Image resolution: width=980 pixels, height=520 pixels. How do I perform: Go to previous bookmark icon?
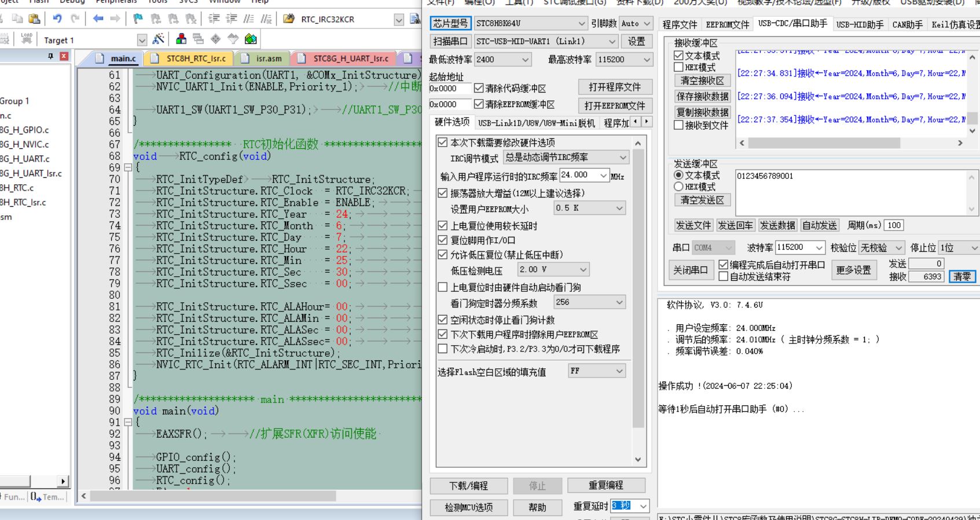tap(156, 19)
